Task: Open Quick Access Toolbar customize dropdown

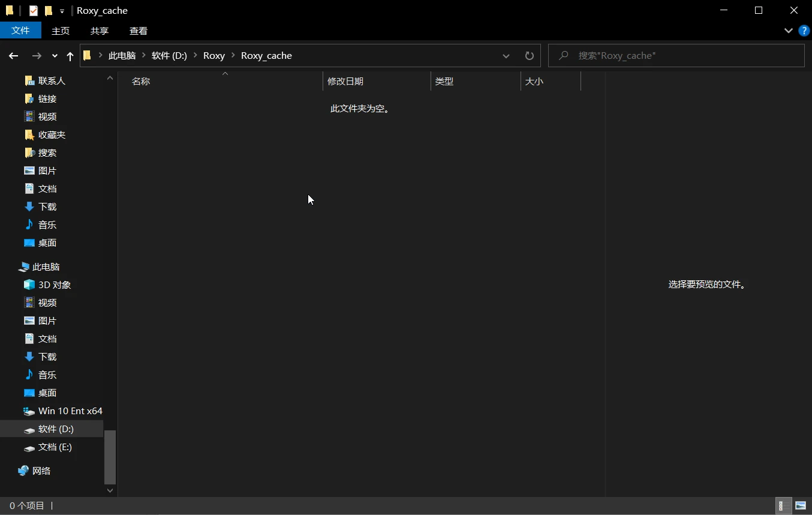Action: coord(62,11)
